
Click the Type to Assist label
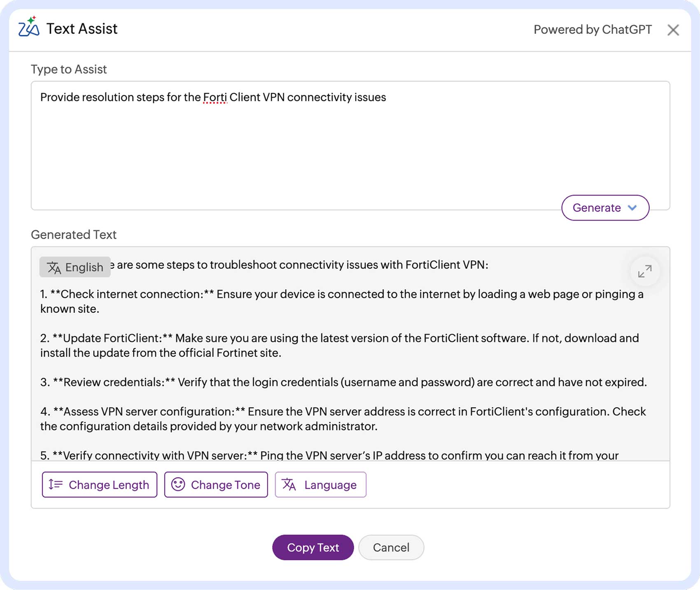pyautogui.click(x=69, y=69)
